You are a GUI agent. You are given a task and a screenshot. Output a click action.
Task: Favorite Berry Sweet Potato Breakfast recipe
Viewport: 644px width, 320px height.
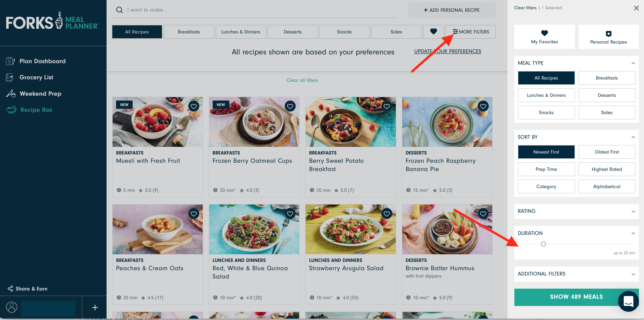(x=387, y=107)
